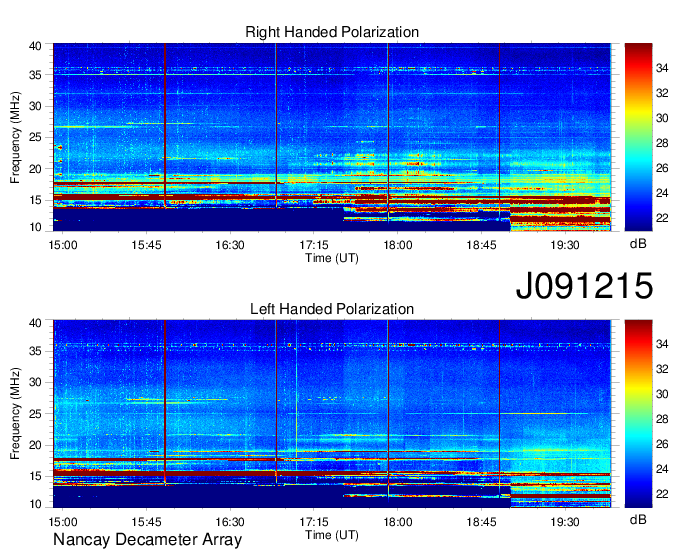Click the 24 dB label on Right Handed colorbar
Viewport: 680px width, 552px height.
662,193
